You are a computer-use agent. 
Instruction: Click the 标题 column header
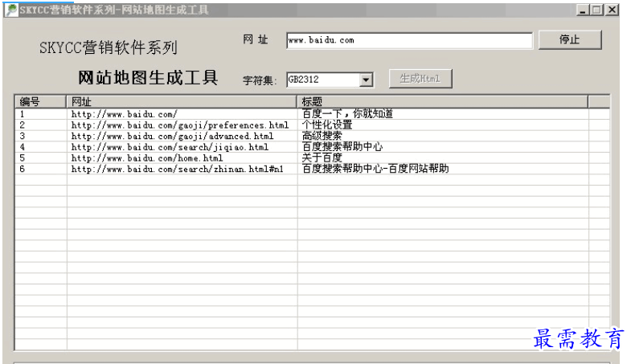[x=442, y=102]
